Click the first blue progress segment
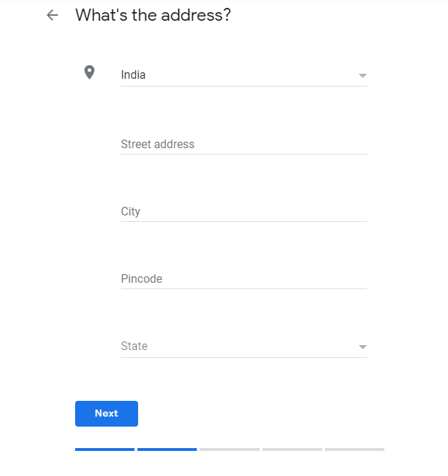The height and width of the screenshot is (476, 448). coord(104,450)
